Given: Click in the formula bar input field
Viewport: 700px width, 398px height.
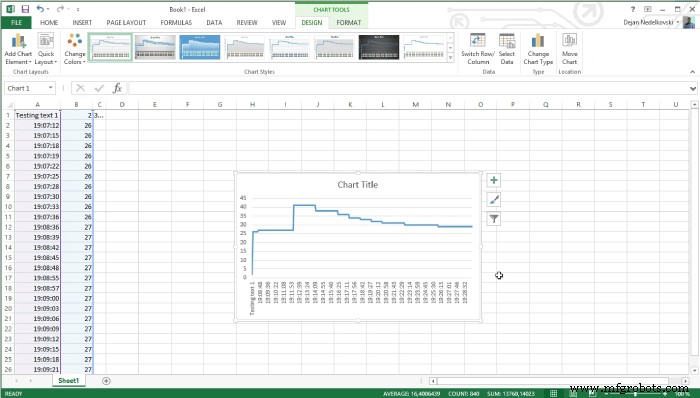Looking at the screenshot, I should 408,88.
